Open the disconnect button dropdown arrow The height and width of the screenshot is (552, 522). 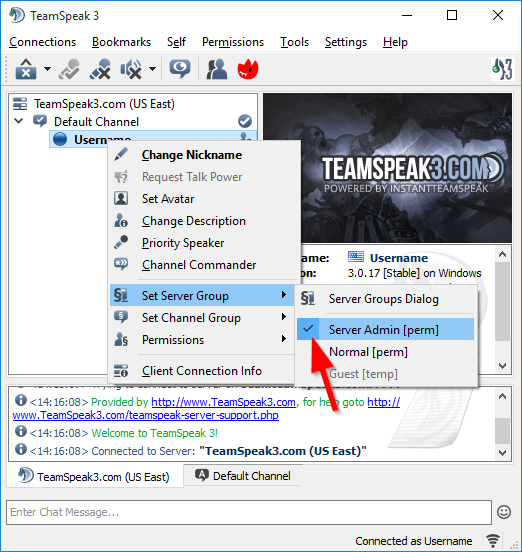pos(47,69)
